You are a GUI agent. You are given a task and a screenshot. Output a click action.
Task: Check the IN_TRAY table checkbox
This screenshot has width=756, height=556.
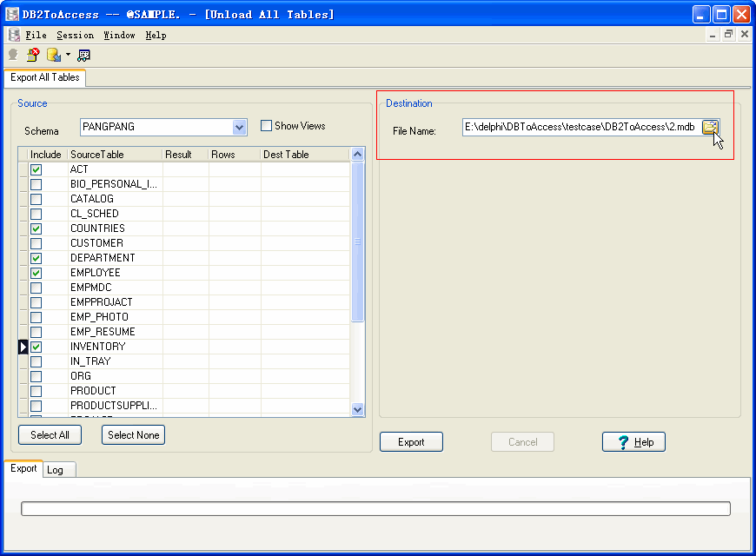(36, 361)
